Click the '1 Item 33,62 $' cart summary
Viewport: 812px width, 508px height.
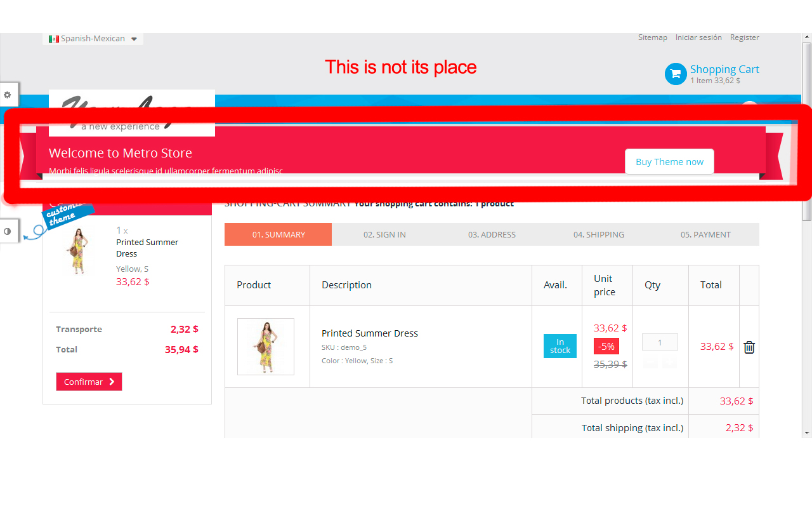click(715, 81)
